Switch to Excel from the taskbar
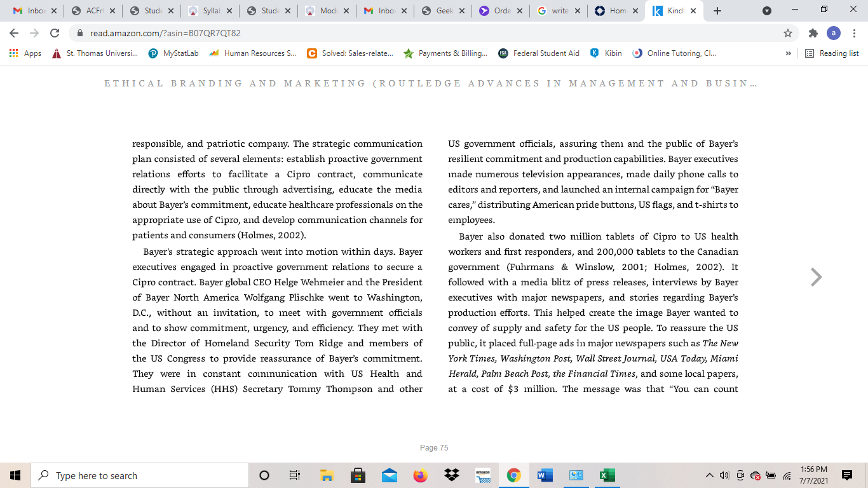Image resolution: width=868 pixels, height=488 pixels. pos(607,475)
